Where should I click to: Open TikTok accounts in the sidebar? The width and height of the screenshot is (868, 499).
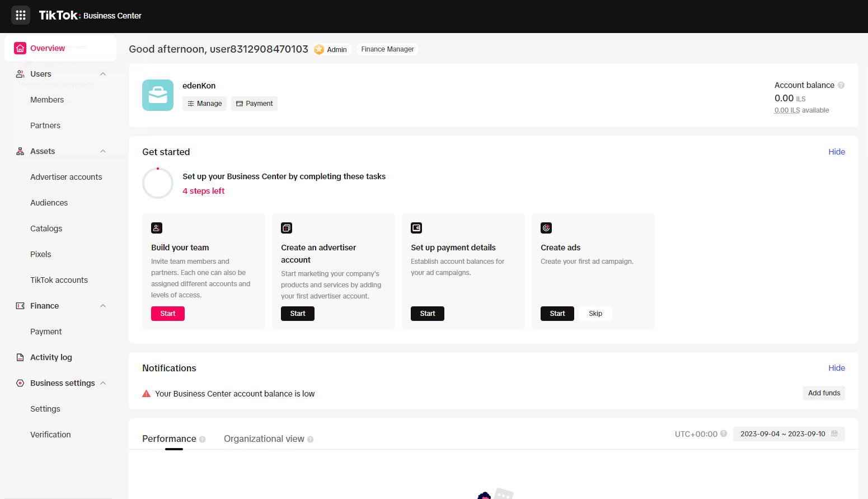[x=59, y=280]
